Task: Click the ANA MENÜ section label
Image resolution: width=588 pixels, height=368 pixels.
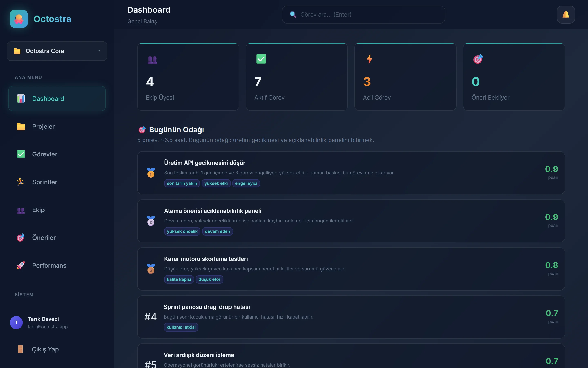Action: (28, 77)
